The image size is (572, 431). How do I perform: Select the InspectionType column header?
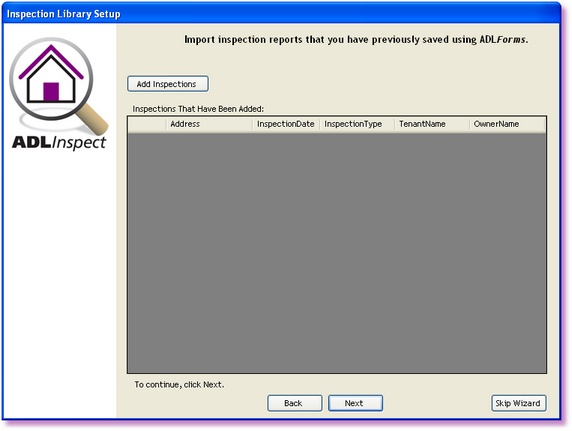[x=357, y=124]
